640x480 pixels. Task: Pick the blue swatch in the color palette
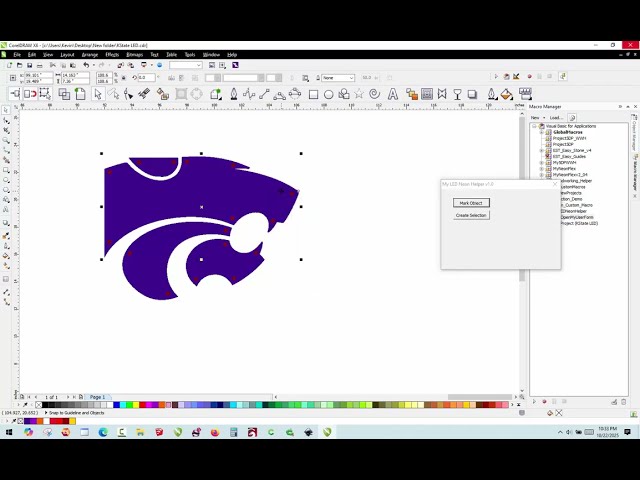tap(116, 405)
